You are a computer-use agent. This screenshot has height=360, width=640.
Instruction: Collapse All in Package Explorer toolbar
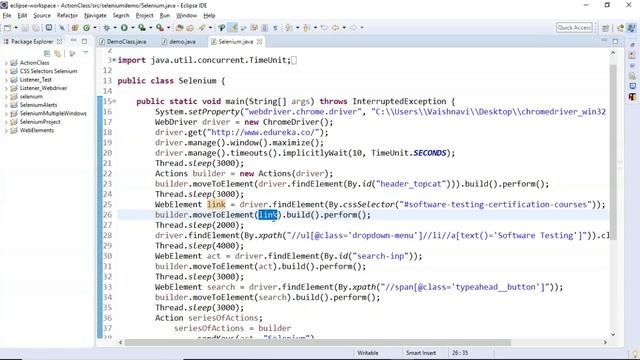[x=47, y=53]
